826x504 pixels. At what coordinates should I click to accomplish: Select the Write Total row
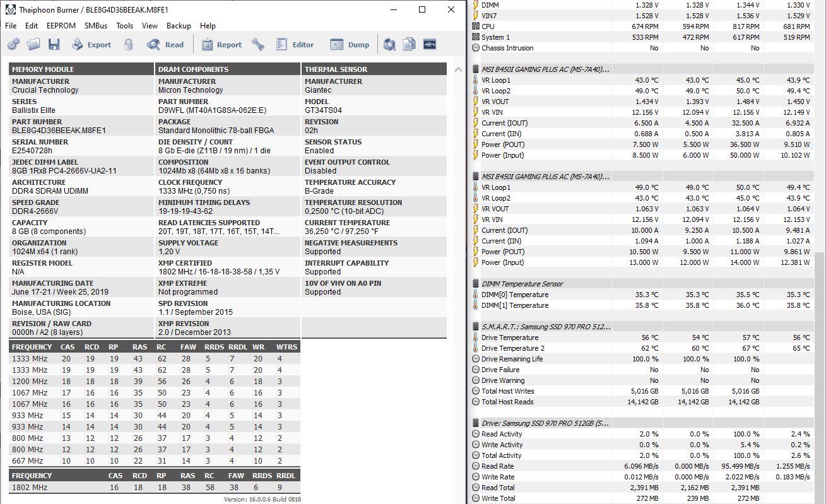(x=642, y=498)
